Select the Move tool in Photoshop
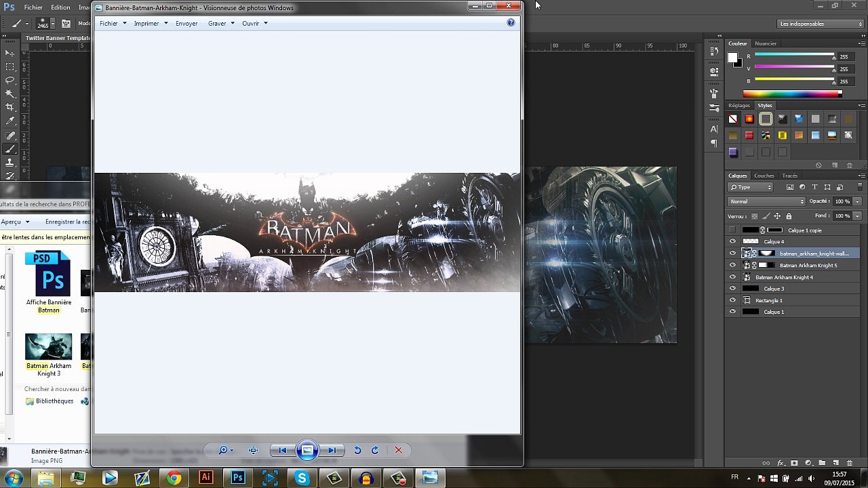 (9, 53)
